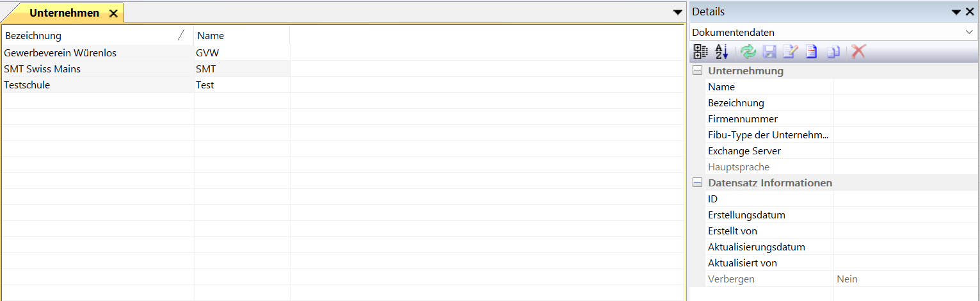Select the Unternehmen tab

click(64, 13)
